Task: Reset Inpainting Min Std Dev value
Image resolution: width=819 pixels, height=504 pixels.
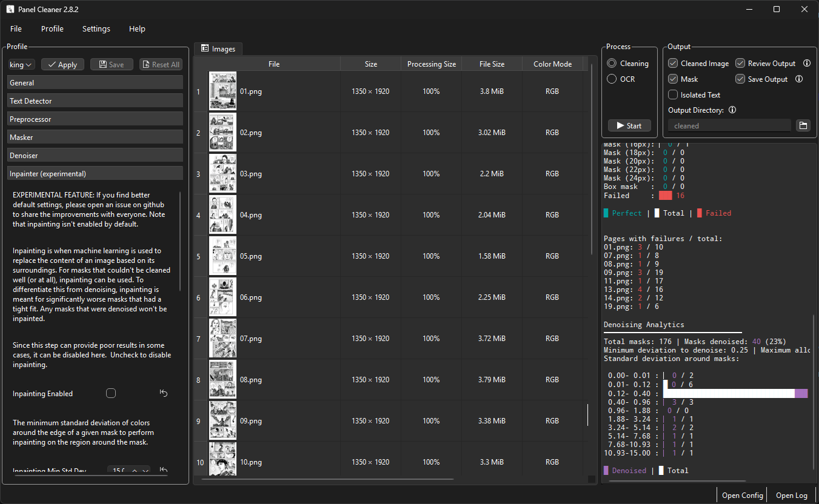Action: pos(163,470)
